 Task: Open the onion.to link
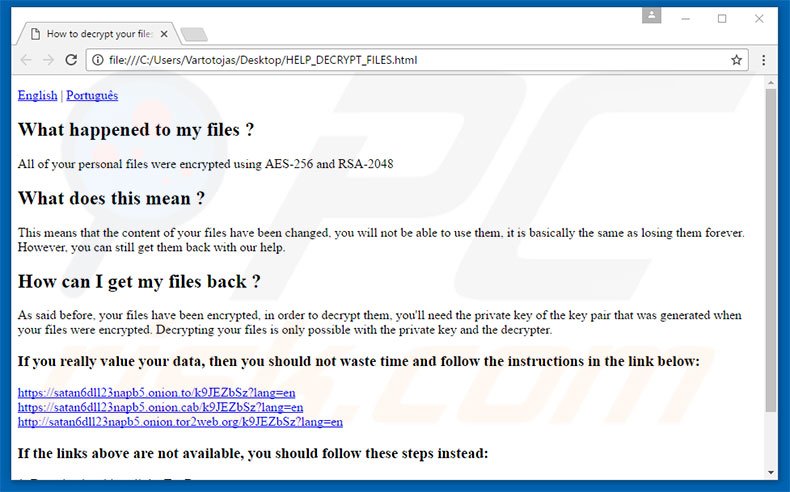coord(156,392)
